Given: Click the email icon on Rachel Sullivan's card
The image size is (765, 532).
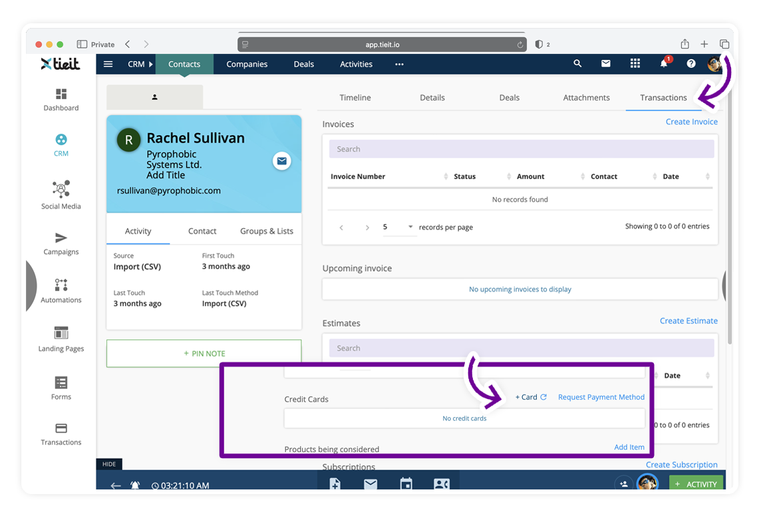Looking at the screenshot, I should tap(282, 161).
